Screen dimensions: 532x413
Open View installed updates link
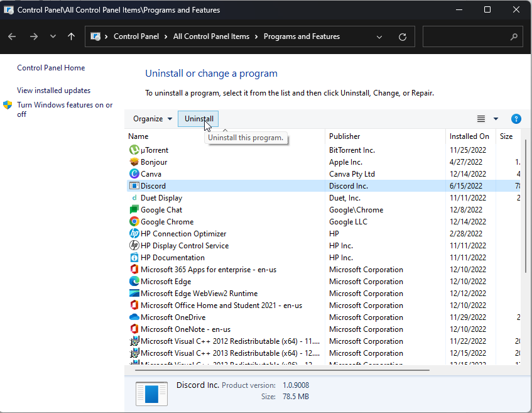pos(54,91)
